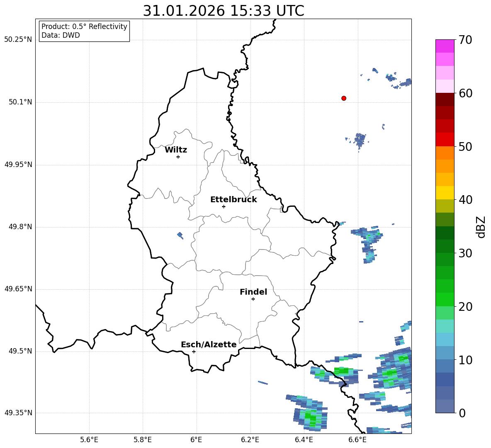Pick the yellow swatch just above 40 dBZ
This screenshot has height=448, width=491.
445,193
